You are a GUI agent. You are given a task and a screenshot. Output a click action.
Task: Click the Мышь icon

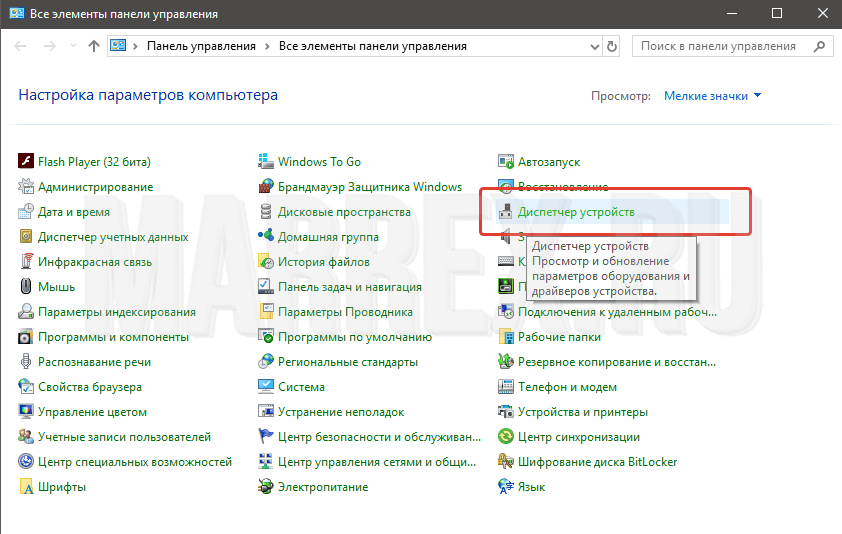(x=26, y=286)
